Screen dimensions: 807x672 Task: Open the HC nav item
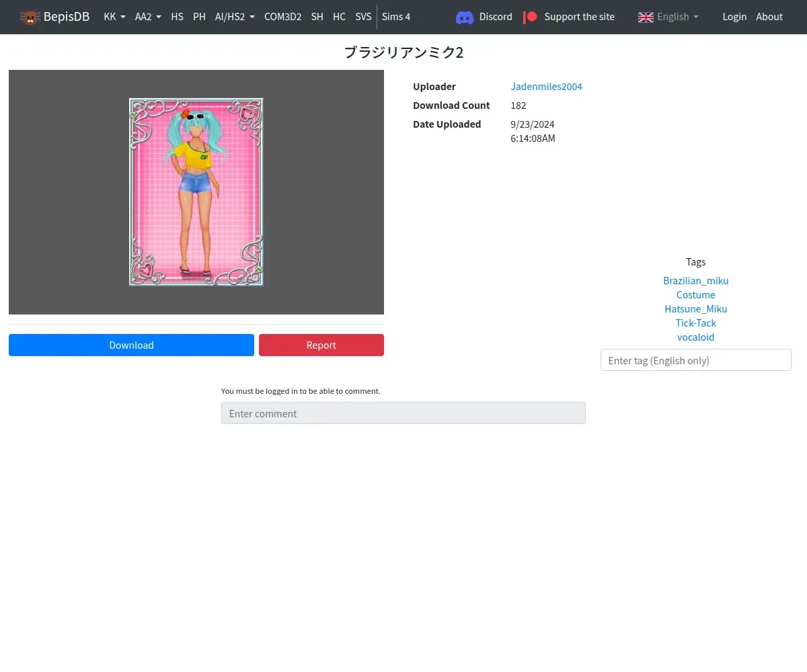pyautogui.click(x=339, y=17)
